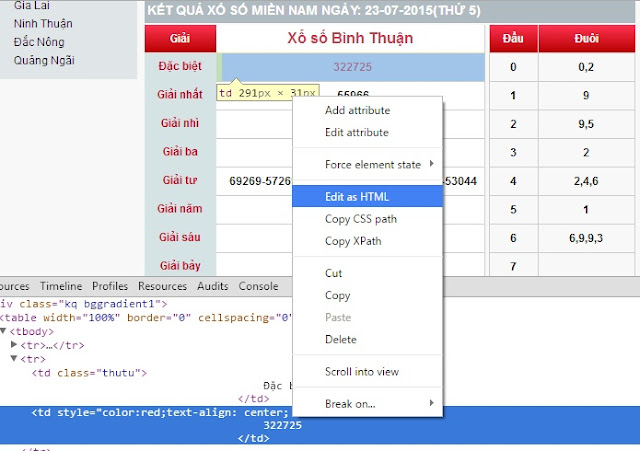Choose Cut in context menu
The image size is (640, 451).
[x=367, y=273]
